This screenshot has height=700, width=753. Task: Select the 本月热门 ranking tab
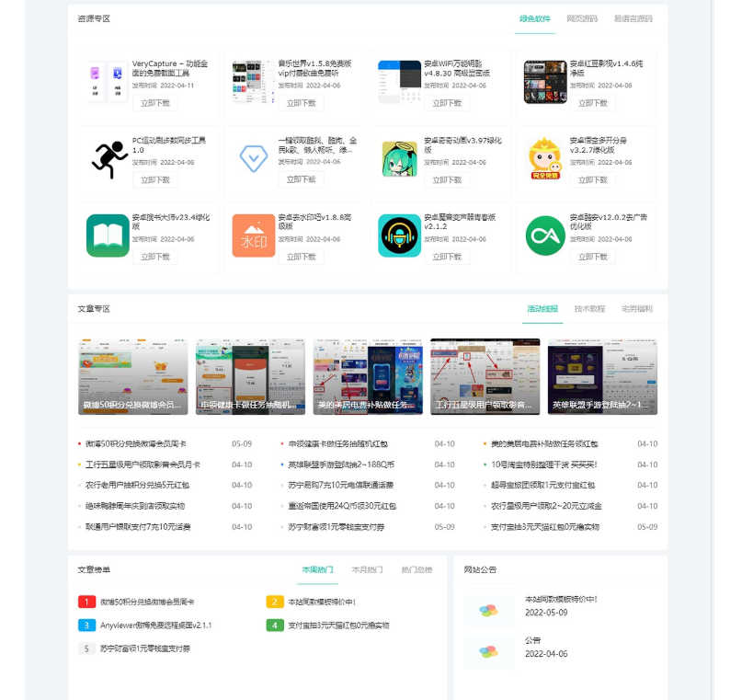tap(367, 570)
